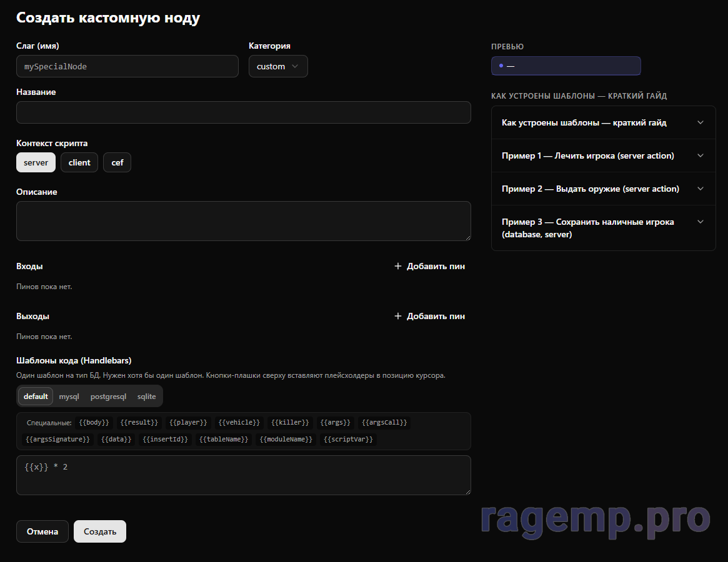
Task: Switch script context to client
Action: click(x=79, y=162)
